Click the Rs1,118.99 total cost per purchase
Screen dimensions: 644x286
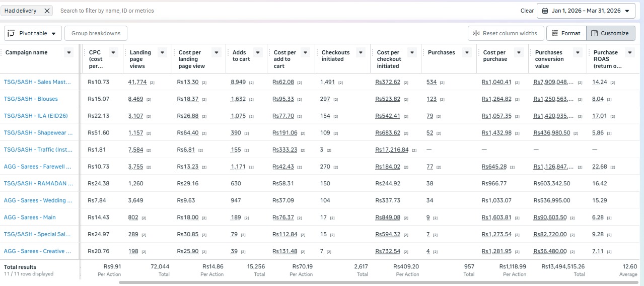(x=513, y=267)
